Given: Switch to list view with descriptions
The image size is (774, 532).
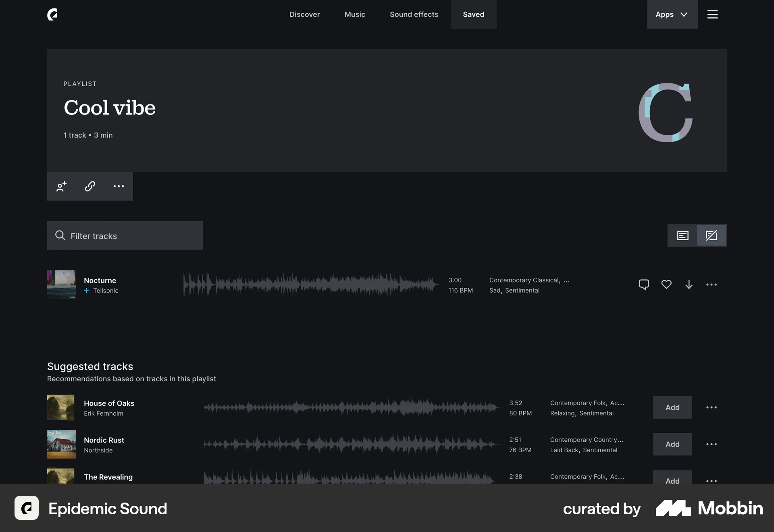Looking at the screenshot, I should [683, 235].
